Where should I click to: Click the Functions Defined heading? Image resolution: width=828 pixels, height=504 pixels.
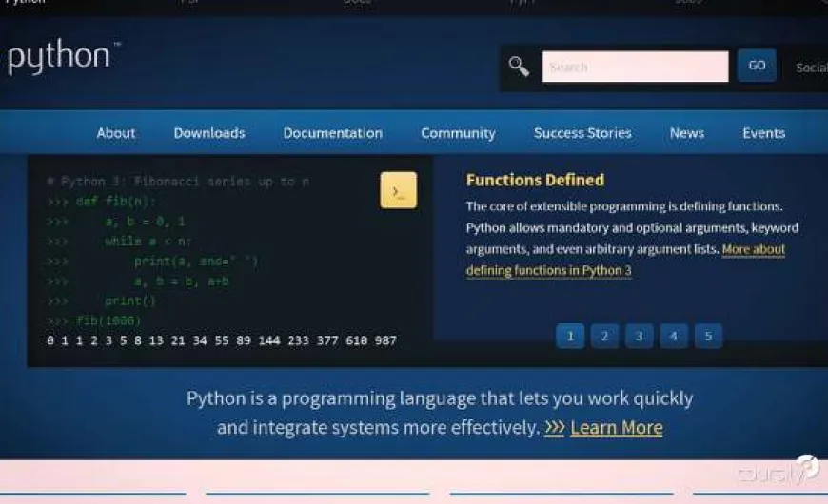tap(535, 180)
